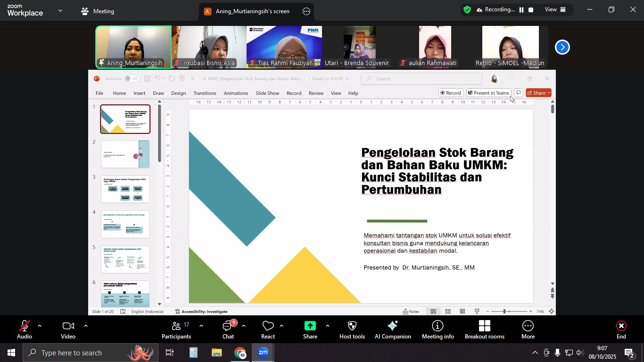Open the Participants list
644x362 pixels.
click(176, 329)
